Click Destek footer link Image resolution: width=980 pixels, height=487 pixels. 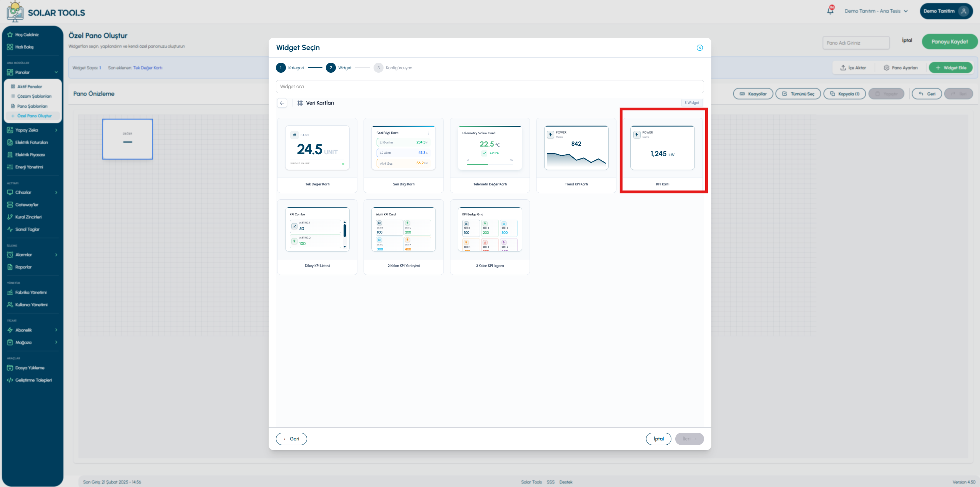[x=566, y=482]
